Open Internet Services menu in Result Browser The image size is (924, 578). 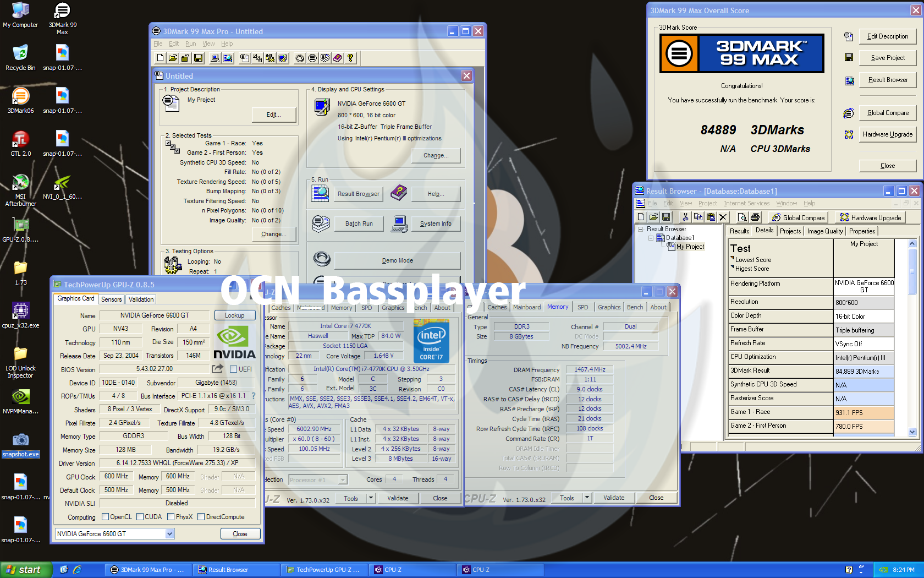(x=746, y=203)
